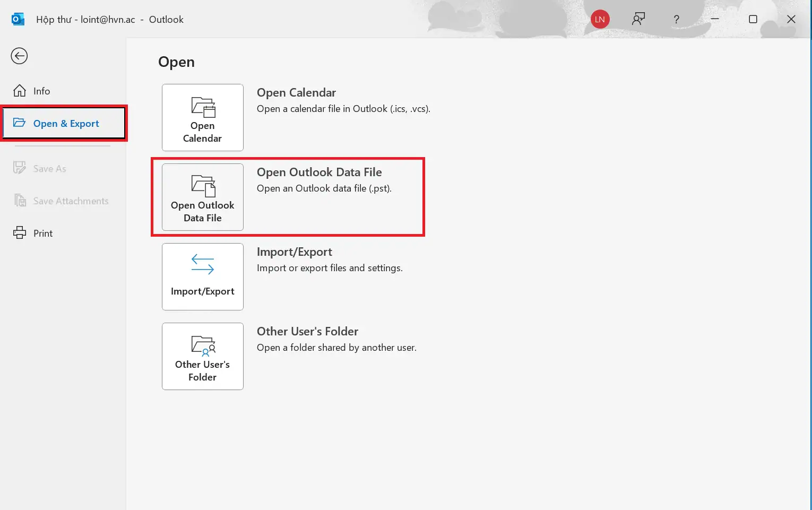Open the feedback person icon in title bar
Image resolution: width=812 pixels, height=510 pixels.
click(638, 19)
